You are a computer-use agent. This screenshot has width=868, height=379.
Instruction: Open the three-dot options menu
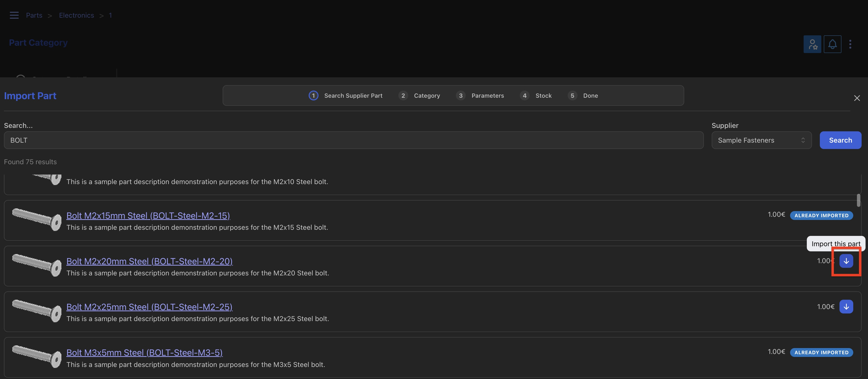click(850, 44)
